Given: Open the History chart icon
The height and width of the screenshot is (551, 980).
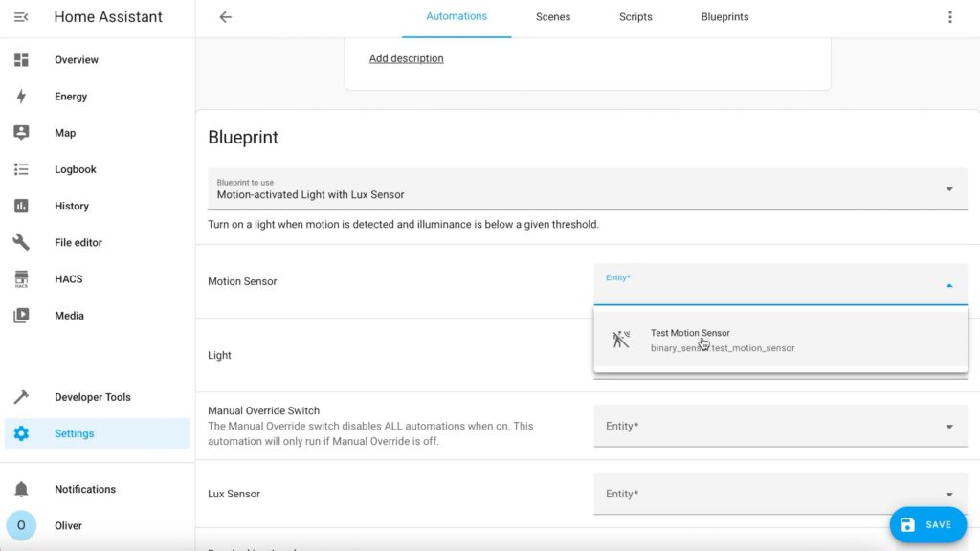Looking at the screenshot, I should click(21, 206).
